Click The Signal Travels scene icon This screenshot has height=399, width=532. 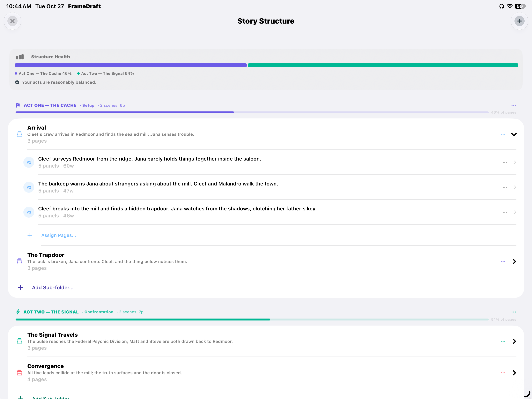pos(19,341)
